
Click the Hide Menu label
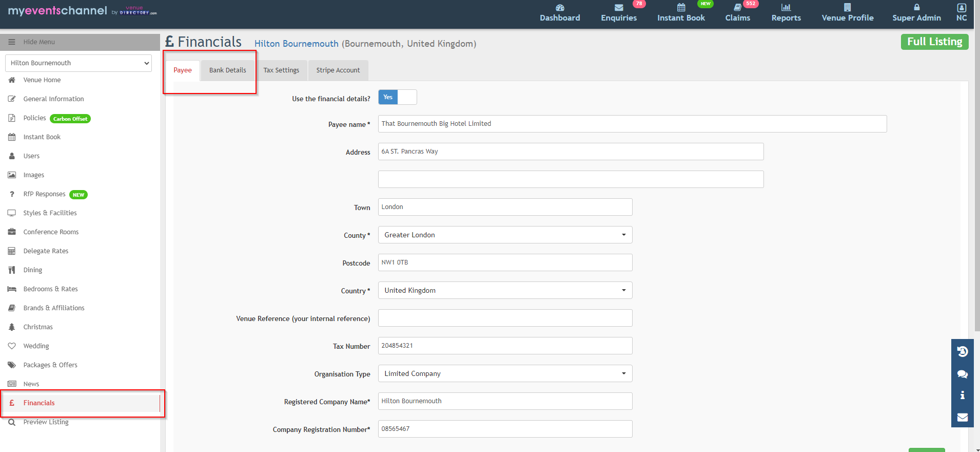39,42
